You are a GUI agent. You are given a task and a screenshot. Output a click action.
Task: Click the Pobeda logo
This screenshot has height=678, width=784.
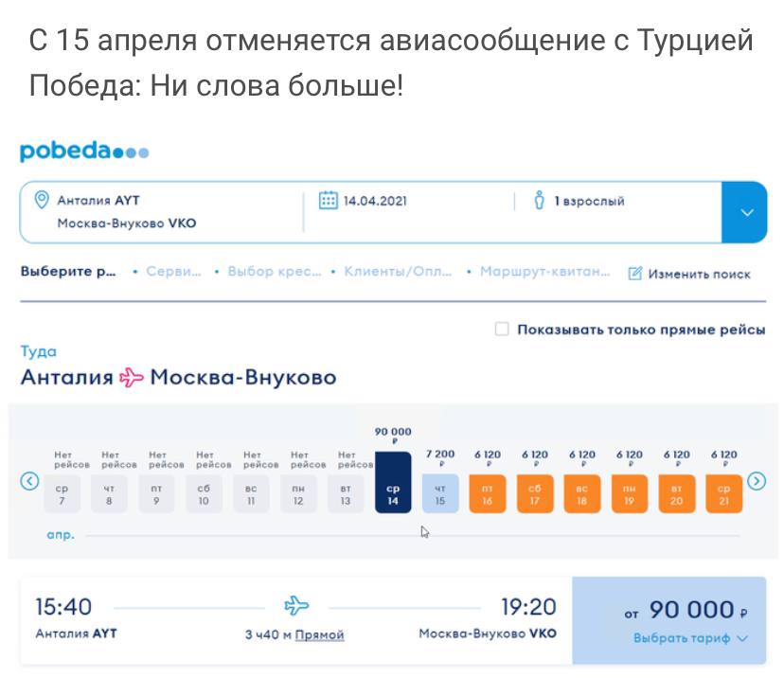tap(84, 152)
